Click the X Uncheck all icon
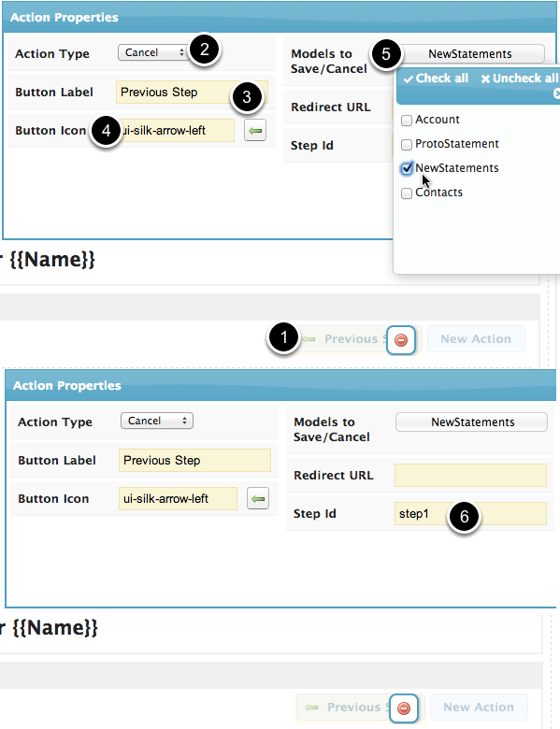The image size is (560, 729). (x=485, y=79)
